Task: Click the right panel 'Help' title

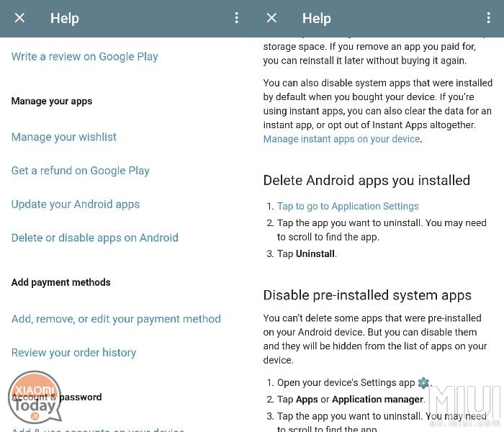Action: tap(317, 18)
